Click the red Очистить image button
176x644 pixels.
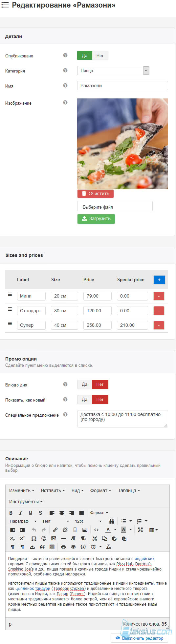(96, 194)
